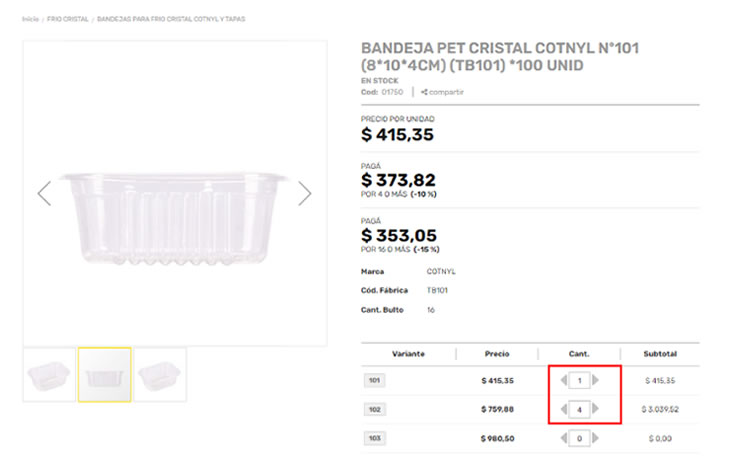This screenshot has width=730, height=467.
Task: Select the first product thumbnail
Action: pos(49,375)
